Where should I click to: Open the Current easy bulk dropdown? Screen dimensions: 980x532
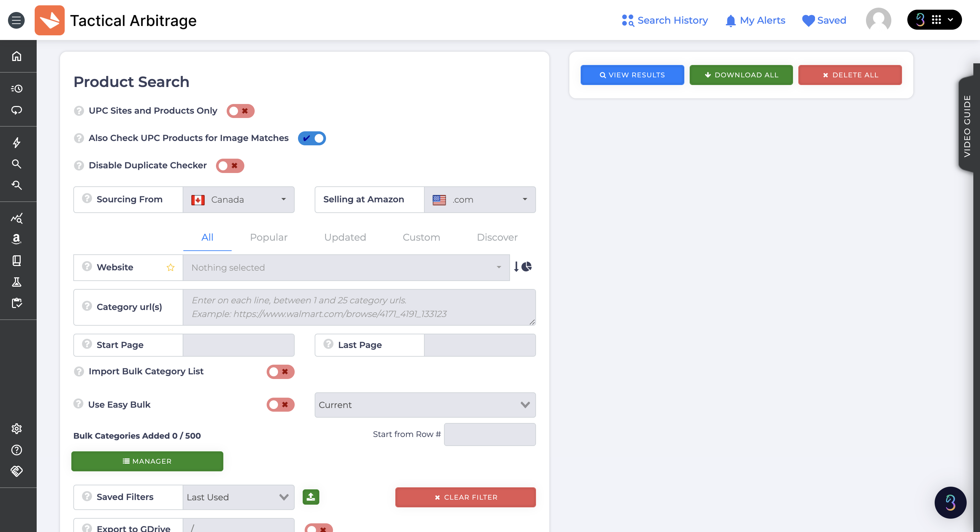(x=425, y=405)
